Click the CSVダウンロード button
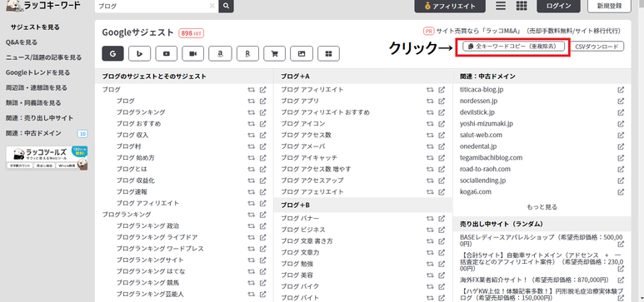644x302 pixels. pos(597,47)
